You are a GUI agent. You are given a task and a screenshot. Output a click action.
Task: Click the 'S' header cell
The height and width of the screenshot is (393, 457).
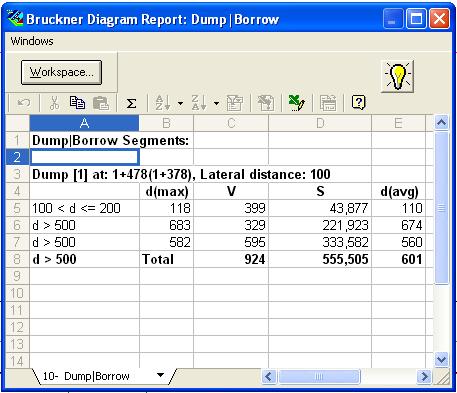pos(320,191)
